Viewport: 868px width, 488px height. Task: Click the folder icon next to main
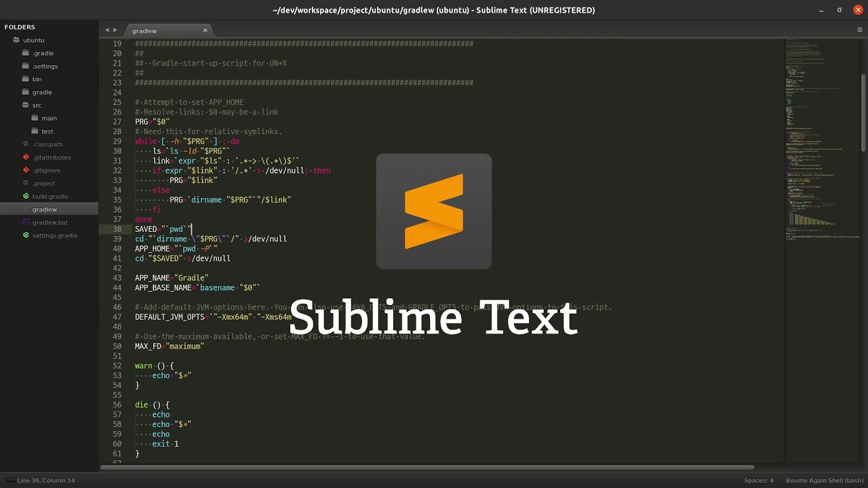[x=35, y=118]
